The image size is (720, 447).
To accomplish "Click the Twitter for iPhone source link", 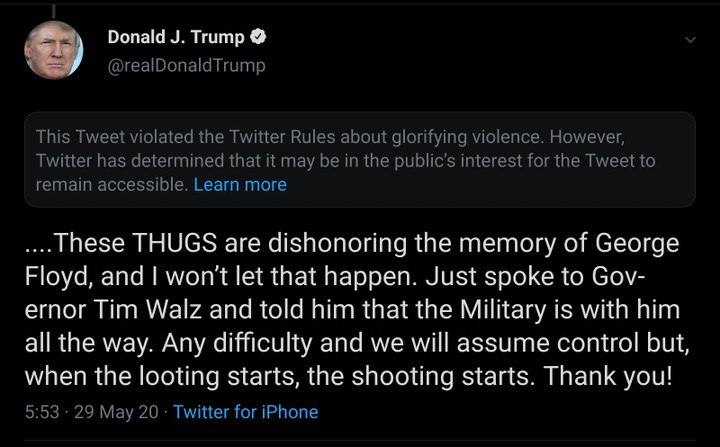I will 245,412.
